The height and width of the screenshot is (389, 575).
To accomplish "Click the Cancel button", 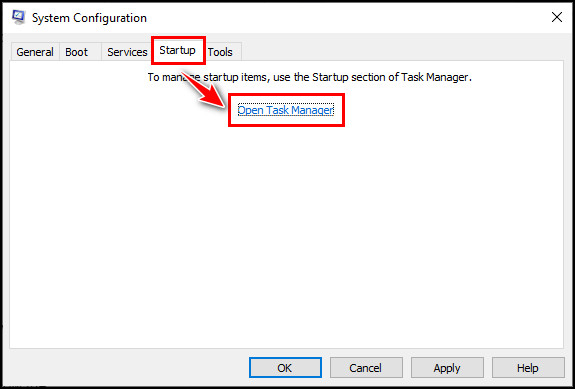I will (366, 368).
